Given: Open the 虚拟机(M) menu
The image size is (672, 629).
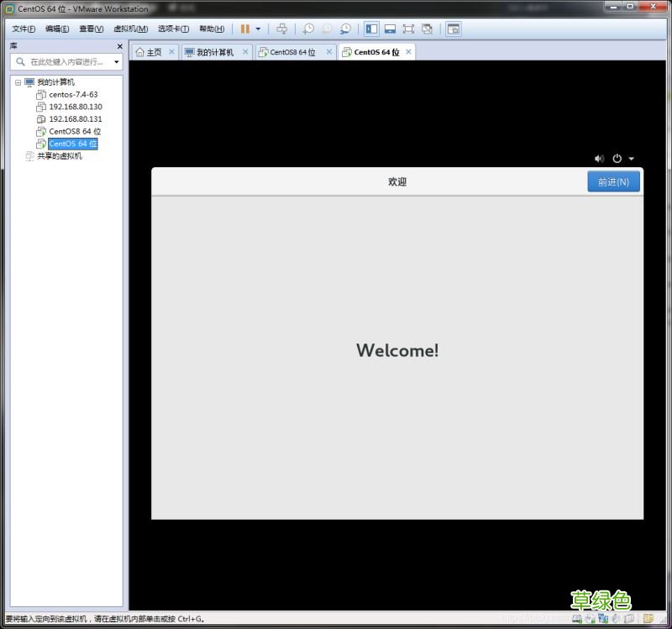Looking at the screenshot, I should pos(130,29).
